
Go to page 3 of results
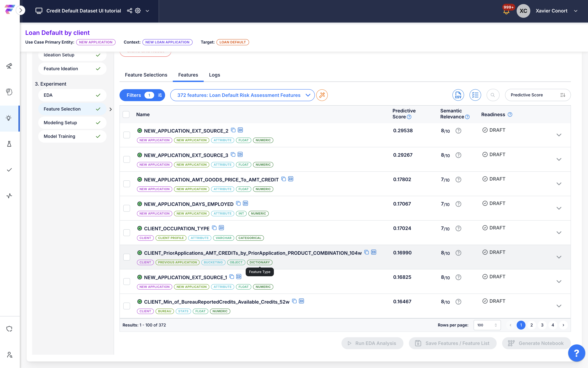[x=542, y=325]
